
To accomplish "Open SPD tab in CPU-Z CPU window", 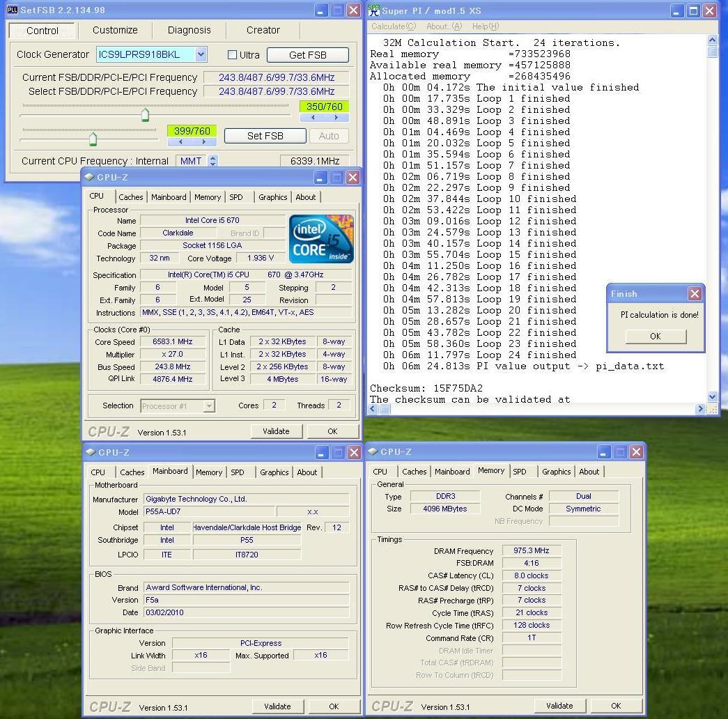I will [x=236, y=197].
